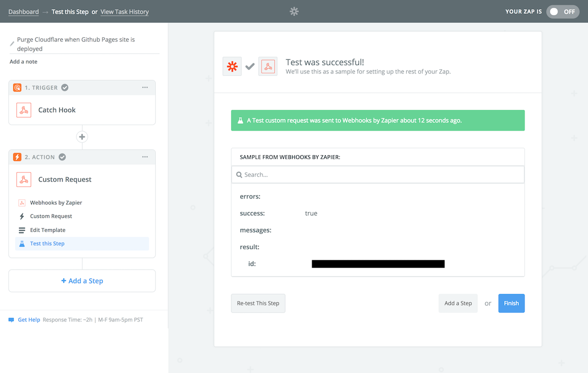The image size is (588, 373).
Task: Click the Action step checkmark badge
Action: click(x=62, y=157)
